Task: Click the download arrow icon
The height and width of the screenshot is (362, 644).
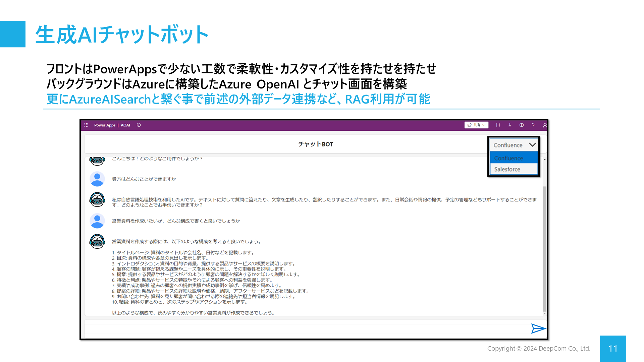Action: coord(509,125)
